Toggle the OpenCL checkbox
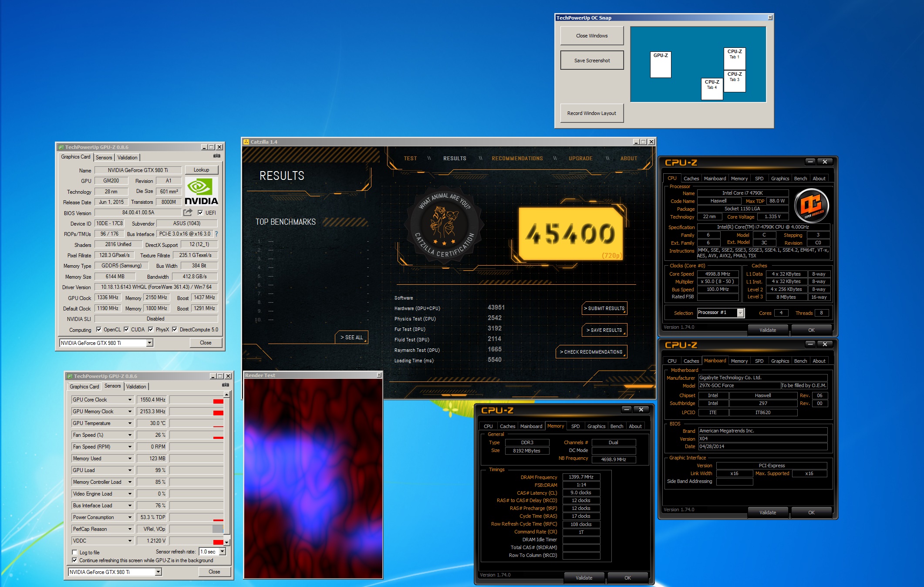Viewport: 924px width, 587px height. 99,329
